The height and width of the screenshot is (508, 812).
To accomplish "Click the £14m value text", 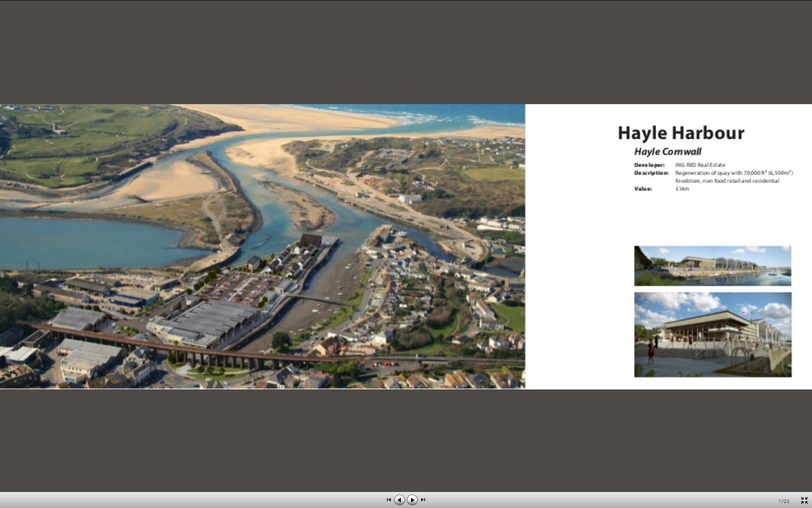I will (x=682, y=189).
